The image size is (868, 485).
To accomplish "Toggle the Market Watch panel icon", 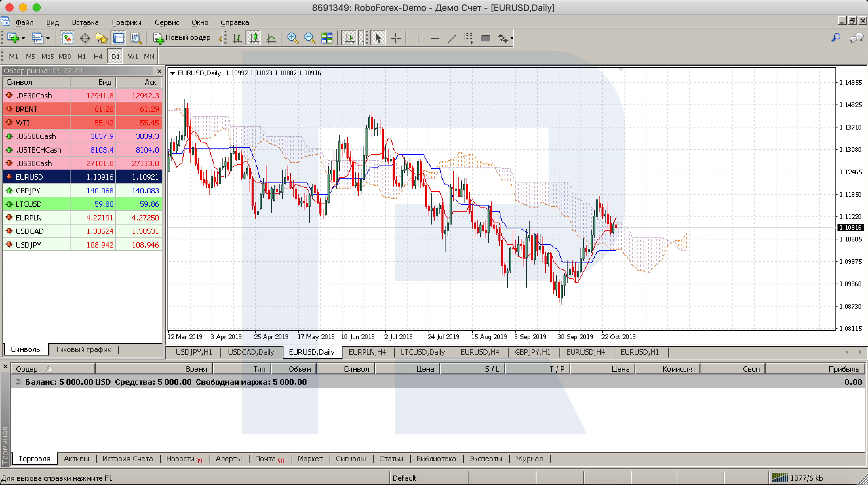I will point(67,38).
